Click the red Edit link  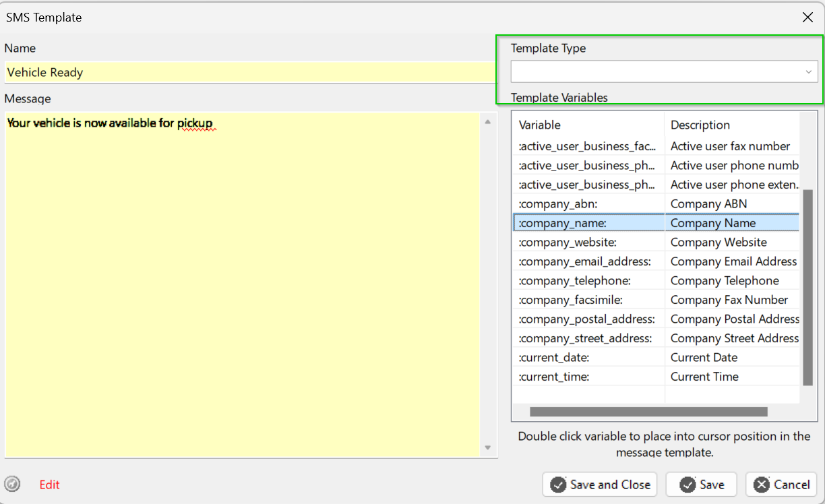pos(49,484)
